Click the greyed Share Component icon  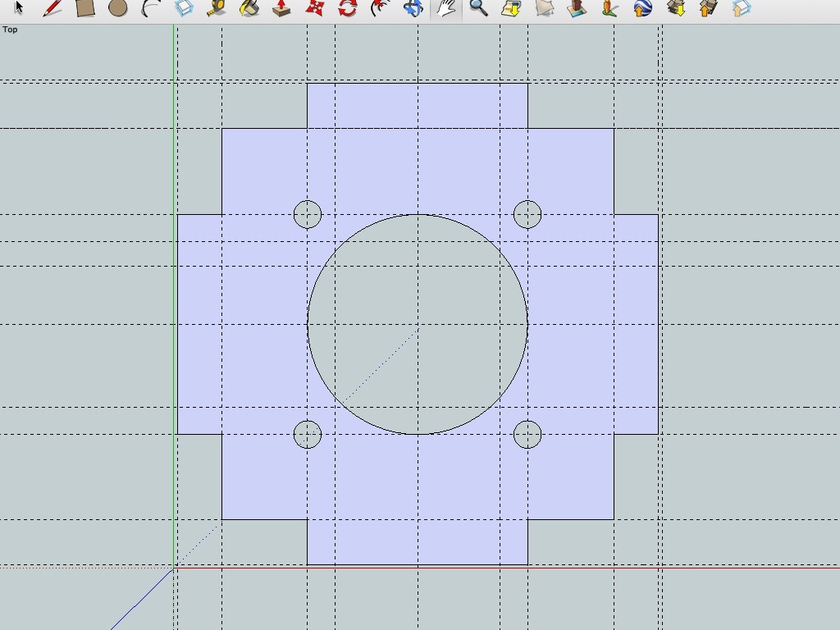pos(742,7)
